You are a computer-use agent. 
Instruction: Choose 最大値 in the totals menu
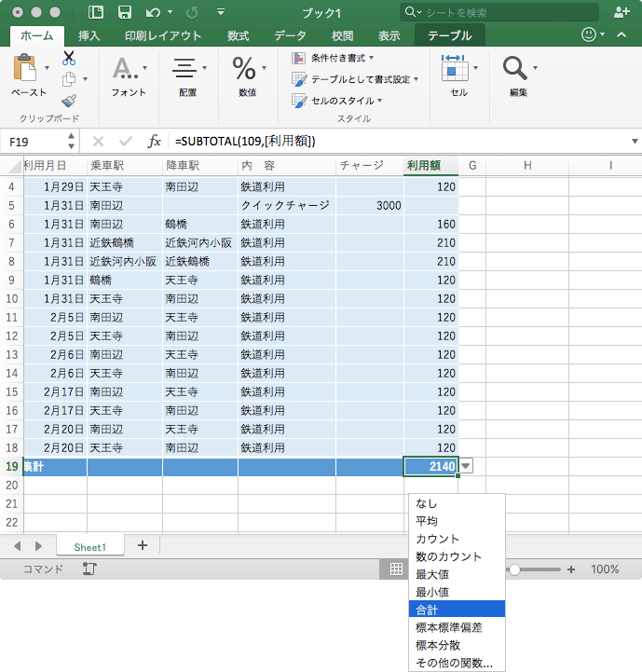point(457,574)
